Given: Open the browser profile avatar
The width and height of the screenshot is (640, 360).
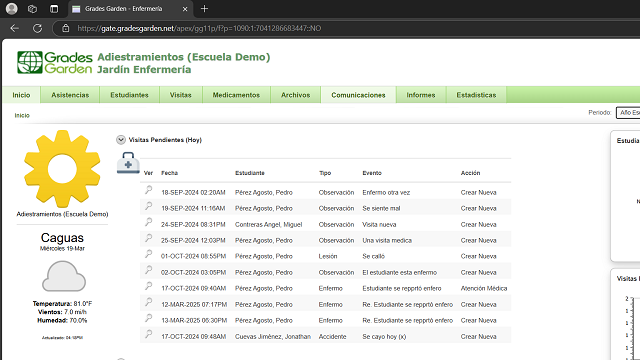Looking at the screenshot, I should tap(12, 9).
